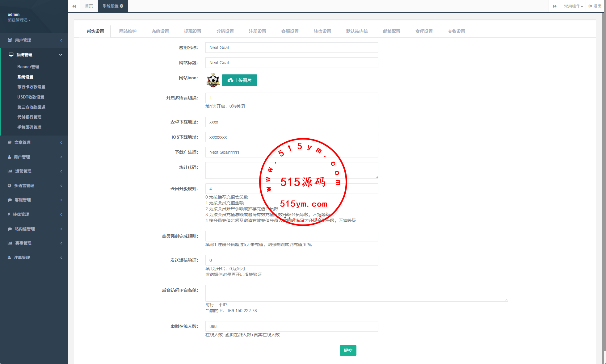Click the 多语言管理 globe icon
Image resolution: width=606 pixels, height=364 pixels.
point(10,186)
